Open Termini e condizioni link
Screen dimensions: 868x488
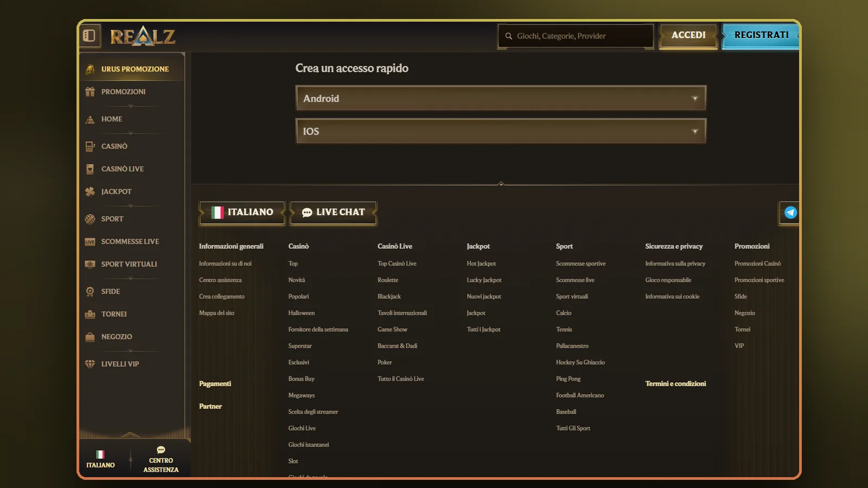(675, 384)
